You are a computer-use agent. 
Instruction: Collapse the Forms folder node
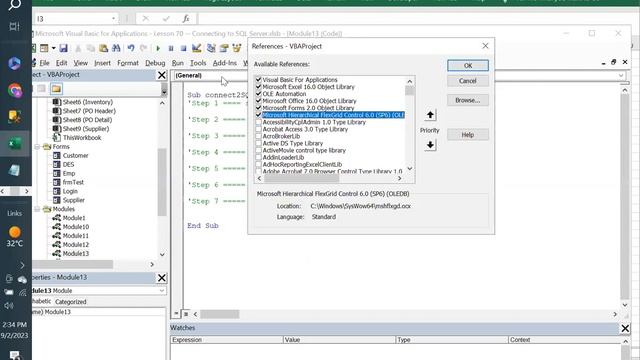coord(37,147)
